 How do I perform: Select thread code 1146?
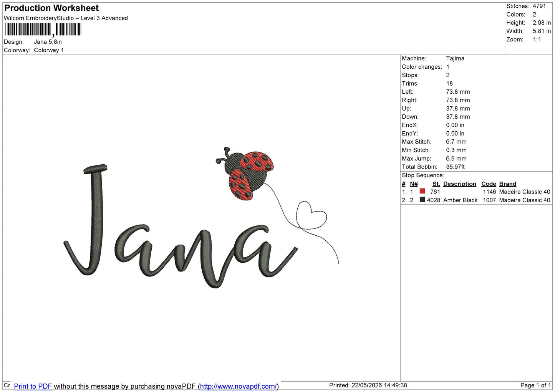coord(490,192)
